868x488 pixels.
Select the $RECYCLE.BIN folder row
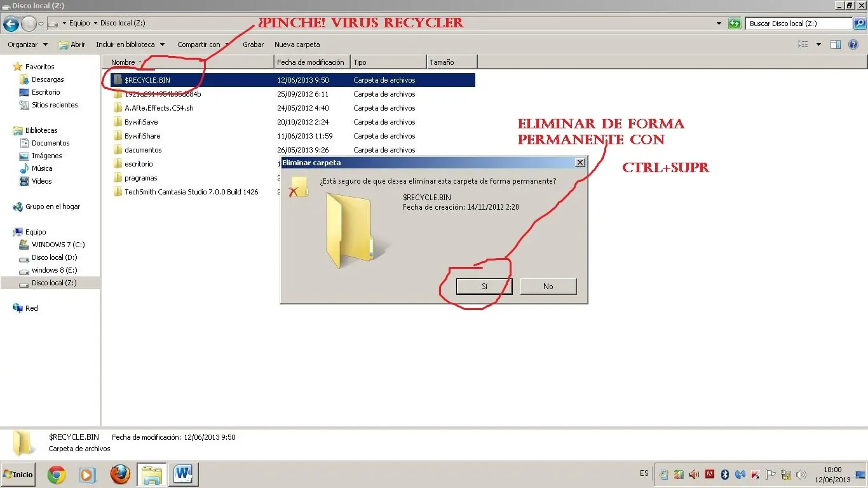(x=293, y=80)
